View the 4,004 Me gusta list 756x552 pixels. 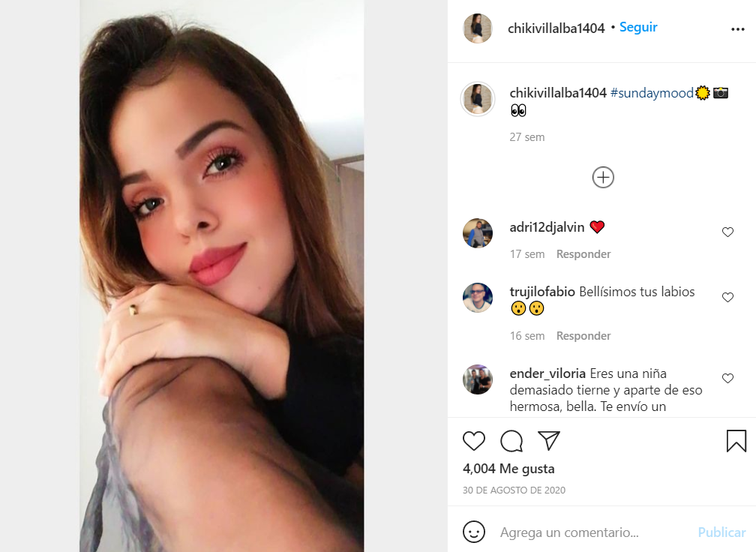[x=508, y=469]
